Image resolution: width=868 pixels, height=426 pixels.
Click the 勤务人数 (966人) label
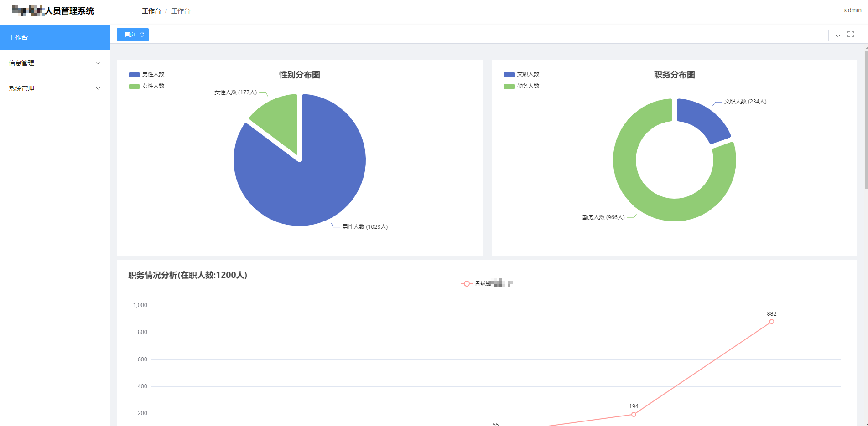click(x=603, y=217)
